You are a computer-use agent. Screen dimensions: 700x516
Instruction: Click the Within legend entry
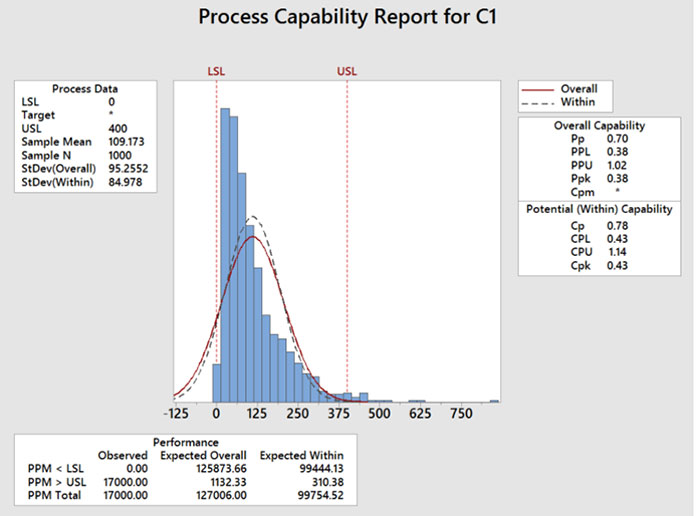click(578, 102)
